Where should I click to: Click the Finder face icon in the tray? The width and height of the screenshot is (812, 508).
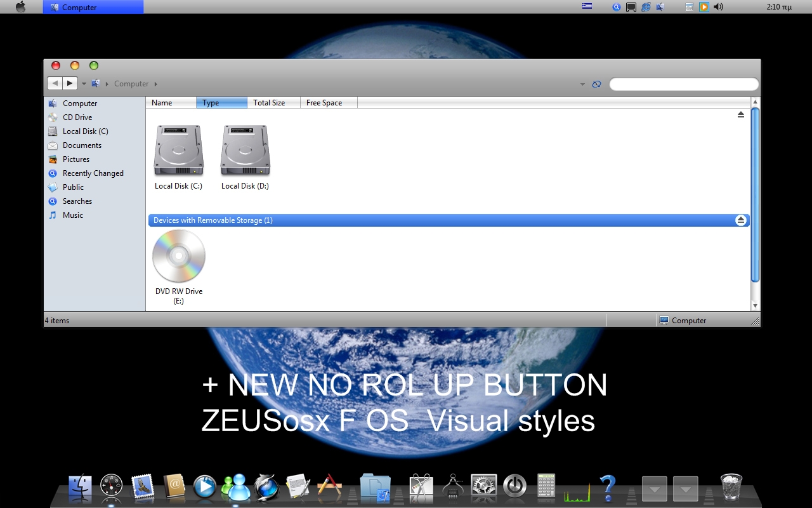click(660, 7)
